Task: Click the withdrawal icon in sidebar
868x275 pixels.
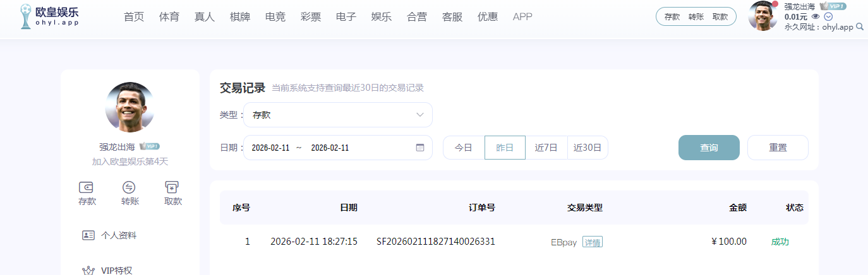Action: point(172,187)
